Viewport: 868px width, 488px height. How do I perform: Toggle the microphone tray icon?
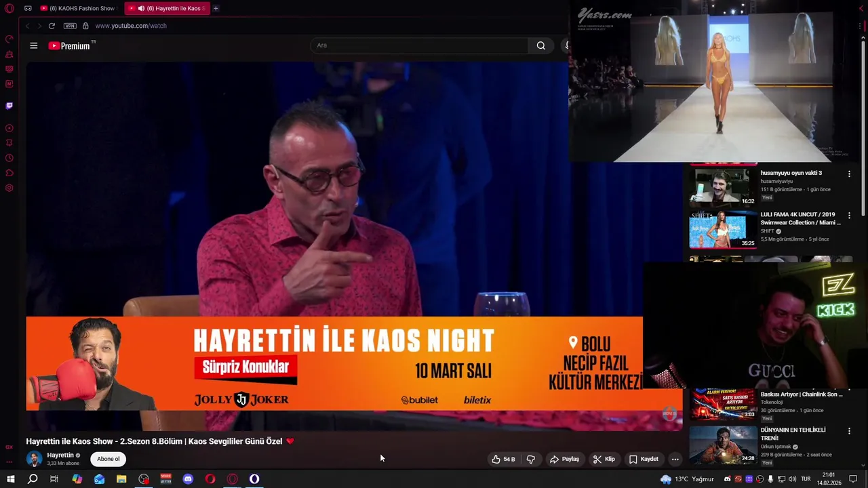click(x=770, y=479)
